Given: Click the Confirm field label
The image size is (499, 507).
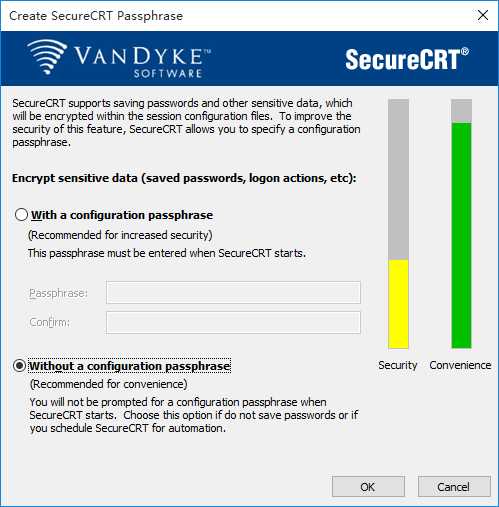Looking at the screenshot, I should [x=50, y=322].
